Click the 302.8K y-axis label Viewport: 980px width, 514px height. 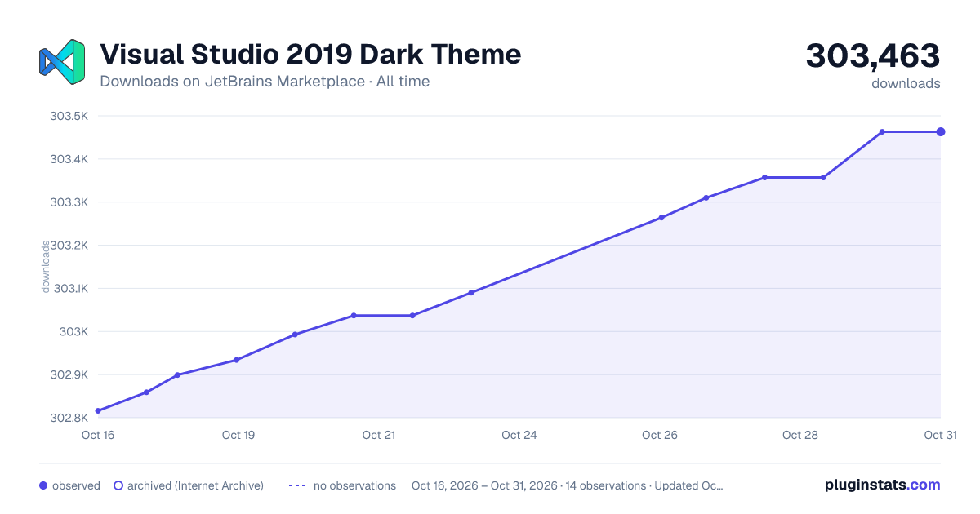tap(69, 418)
